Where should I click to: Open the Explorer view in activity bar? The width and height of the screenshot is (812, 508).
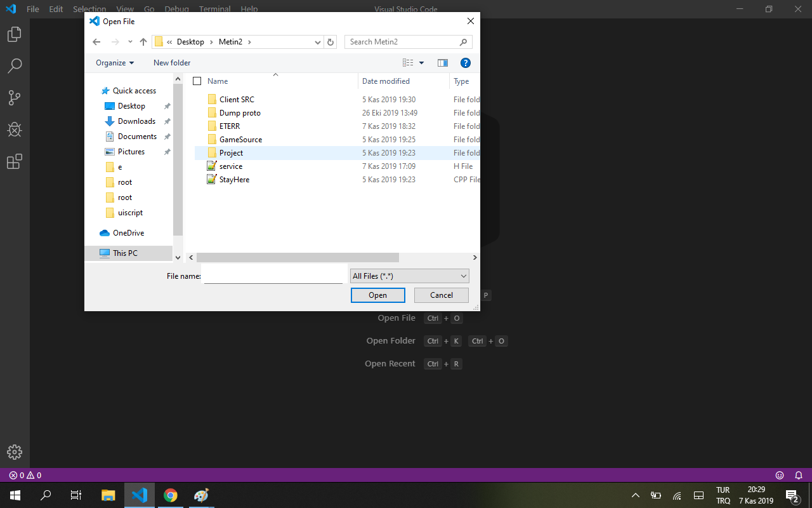pos(15,34)
